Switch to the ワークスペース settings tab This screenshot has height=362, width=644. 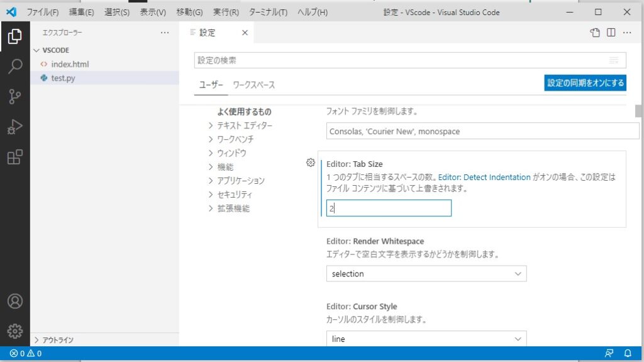coord(254,85)
